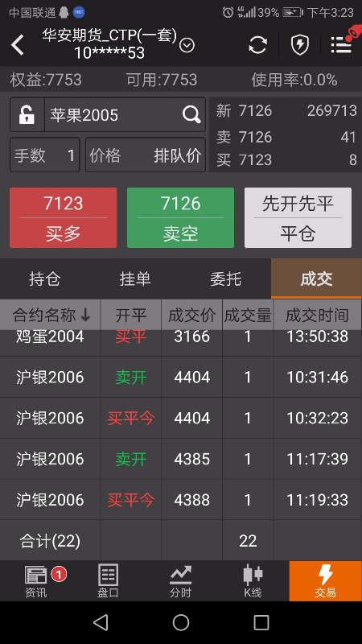The image size is (362, 644).
Task: Open the 价格 排队价 price selector
Action: (x=146, y=155)
